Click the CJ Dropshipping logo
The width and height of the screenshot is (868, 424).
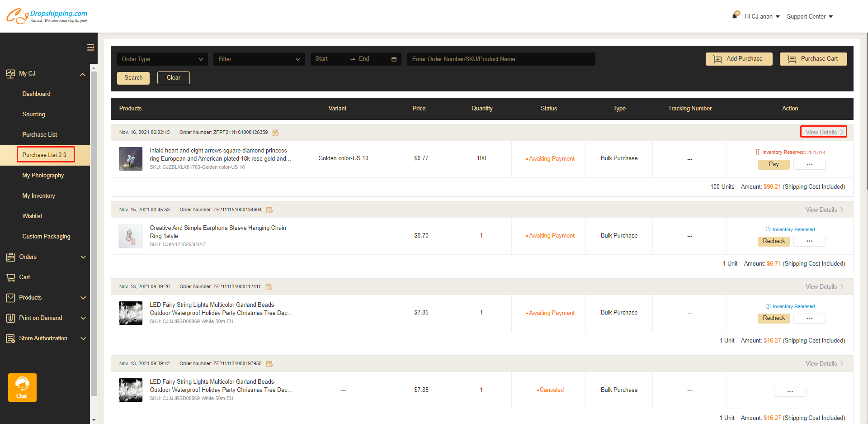pyautogui.click(x=47, y=16)
